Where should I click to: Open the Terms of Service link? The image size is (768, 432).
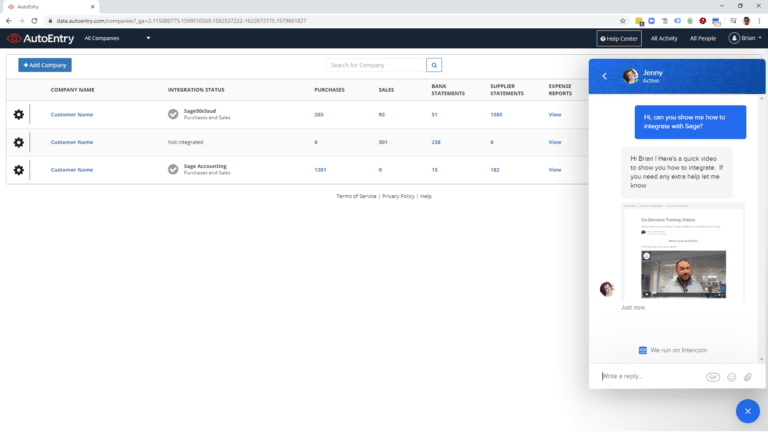point(356,196)
